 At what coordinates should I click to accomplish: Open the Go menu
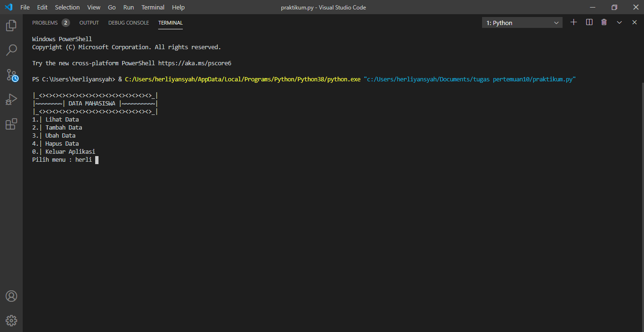coord(112,7)
